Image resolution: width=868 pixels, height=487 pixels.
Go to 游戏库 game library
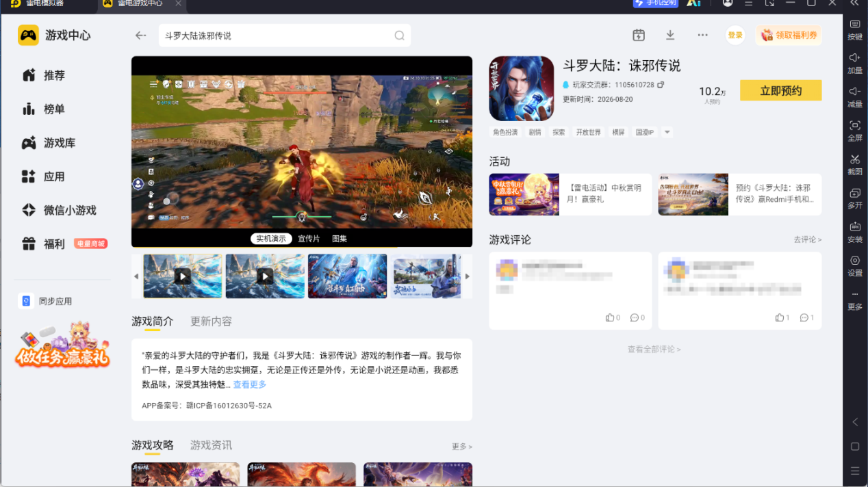[49, 143]
